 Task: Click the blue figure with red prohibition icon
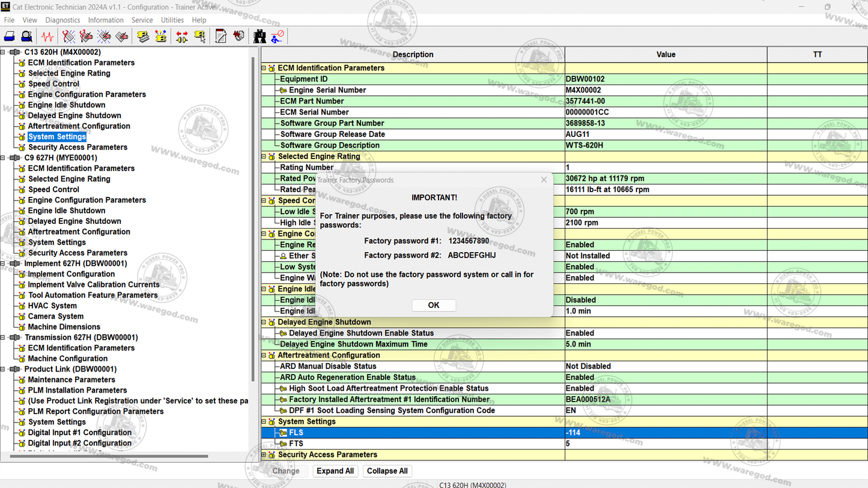(278, 37)
